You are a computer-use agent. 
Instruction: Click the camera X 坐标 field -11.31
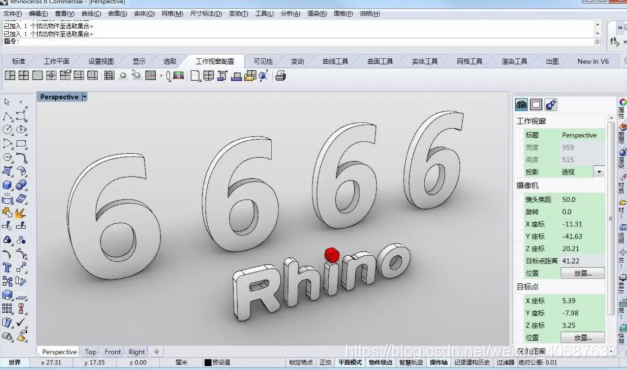click(582, 224)
